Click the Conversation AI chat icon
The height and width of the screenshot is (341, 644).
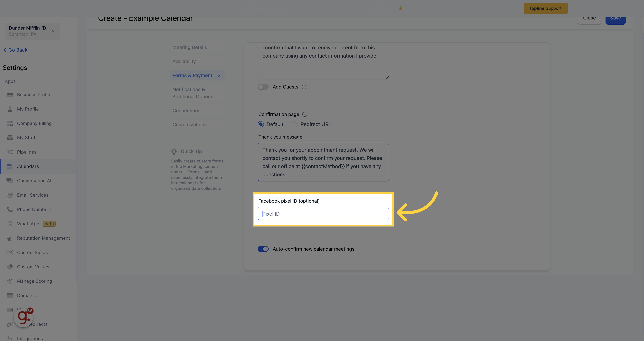coord(10,181)
